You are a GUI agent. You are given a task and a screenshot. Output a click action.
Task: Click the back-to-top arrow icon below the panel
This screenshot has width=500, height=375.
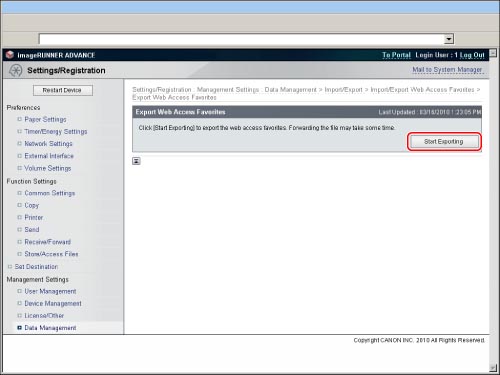pos(136,161)
